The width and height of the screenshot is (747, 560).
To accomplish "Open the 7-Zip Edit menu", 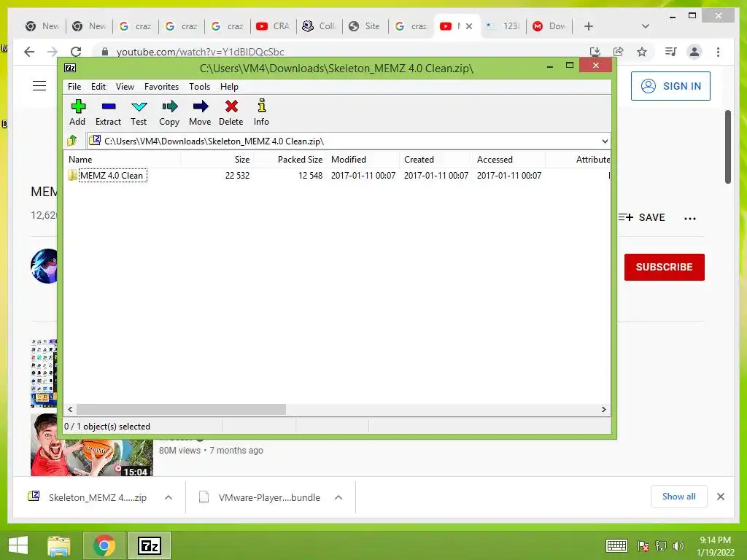I will tap(98, 87).
